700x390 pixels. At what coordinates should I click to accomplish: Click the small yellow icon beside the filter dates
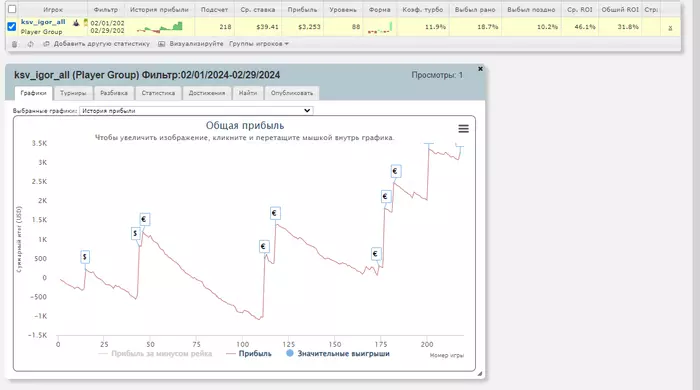[x=86, y=22]
